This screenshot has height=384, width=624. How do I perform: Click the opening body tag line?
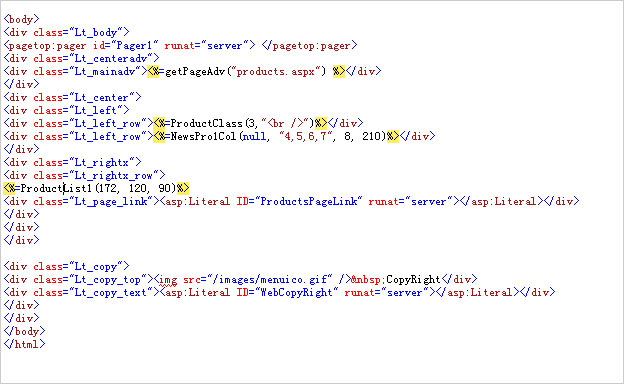(x=21, y=19)
